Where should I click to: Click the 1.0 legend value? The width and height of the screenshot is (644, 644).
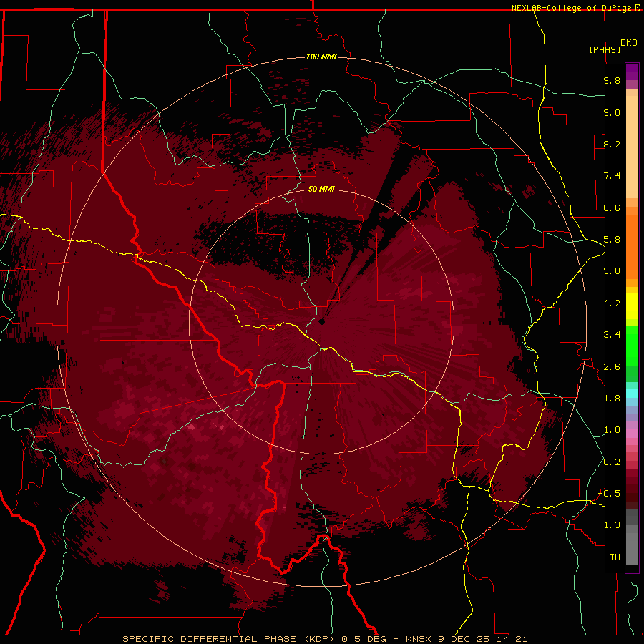pos(612,430)
